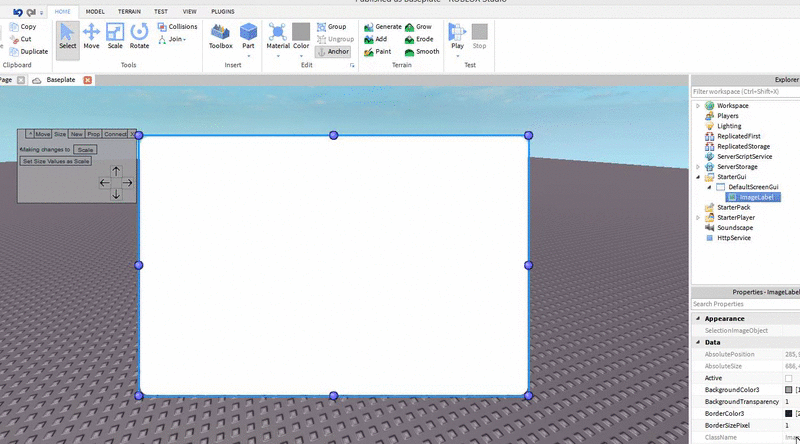Expand the Workspace tree node
The height and width of the screenshot is (444, 800).
(698, 105)
